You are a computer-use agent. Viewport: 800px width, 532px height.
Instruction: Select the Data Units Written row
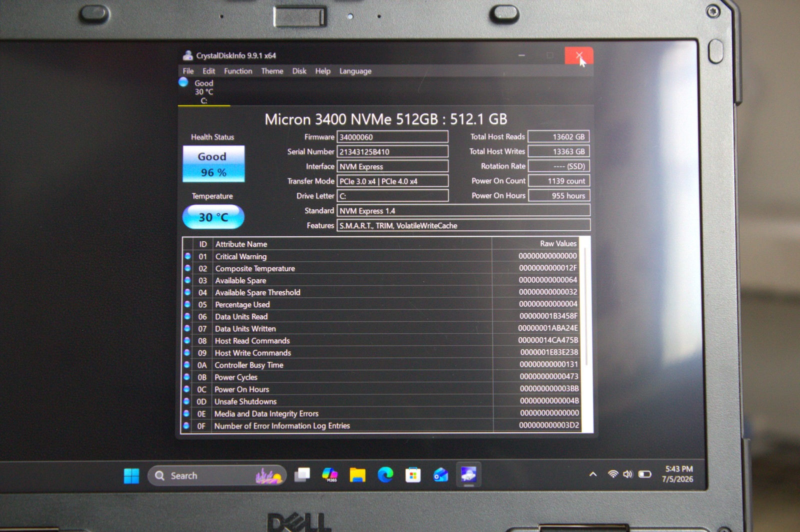coord(381,328)
